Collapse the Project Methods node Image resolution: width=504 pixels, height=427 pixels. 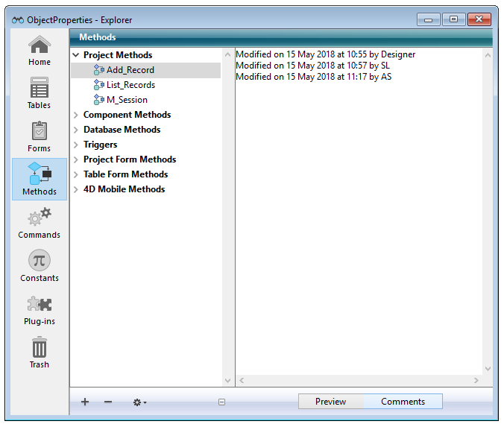(76, 55)
